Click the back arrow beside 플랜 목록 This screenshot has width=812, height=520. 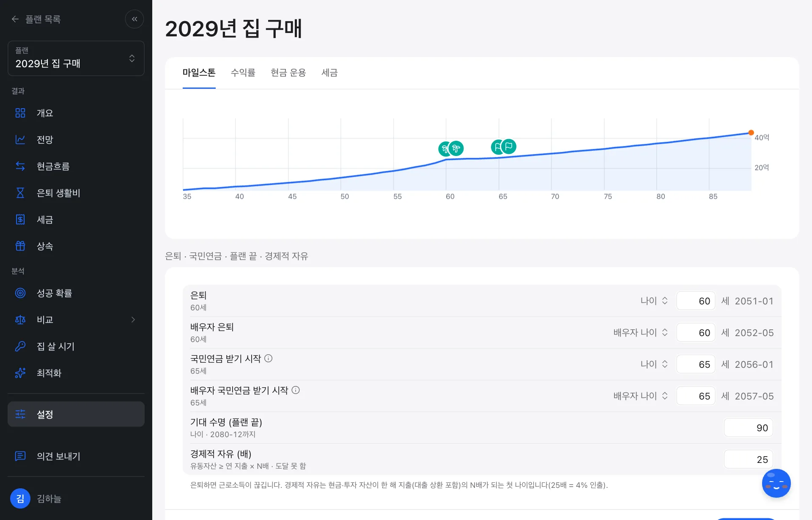[x=15, y=19]
